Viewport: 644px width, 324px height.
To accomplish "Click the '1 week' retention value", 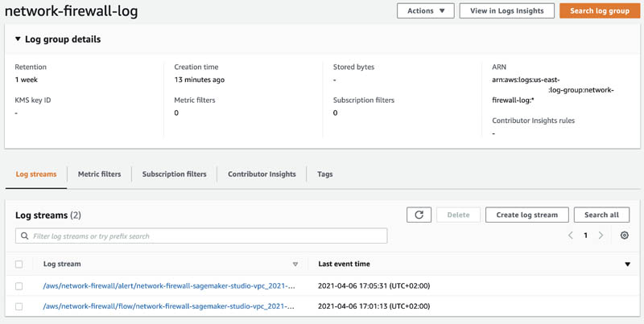I will click(x=27, y=80).
